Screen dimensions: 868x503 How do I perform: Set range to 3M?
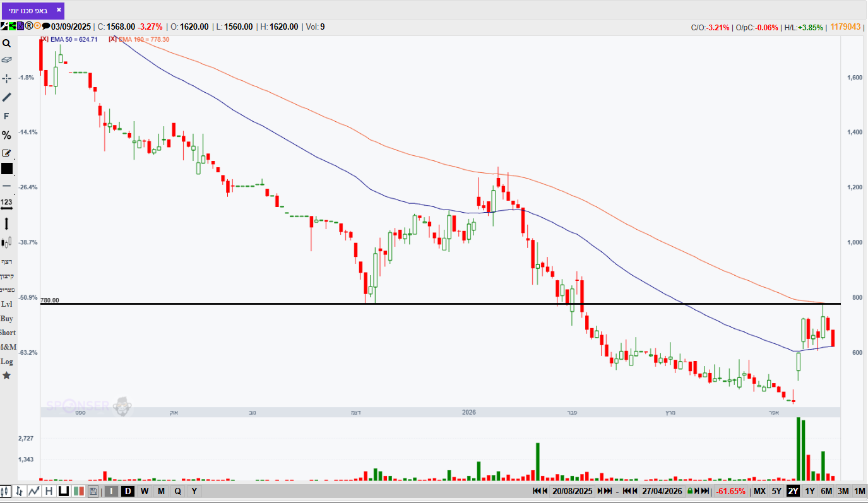point(843,491)
